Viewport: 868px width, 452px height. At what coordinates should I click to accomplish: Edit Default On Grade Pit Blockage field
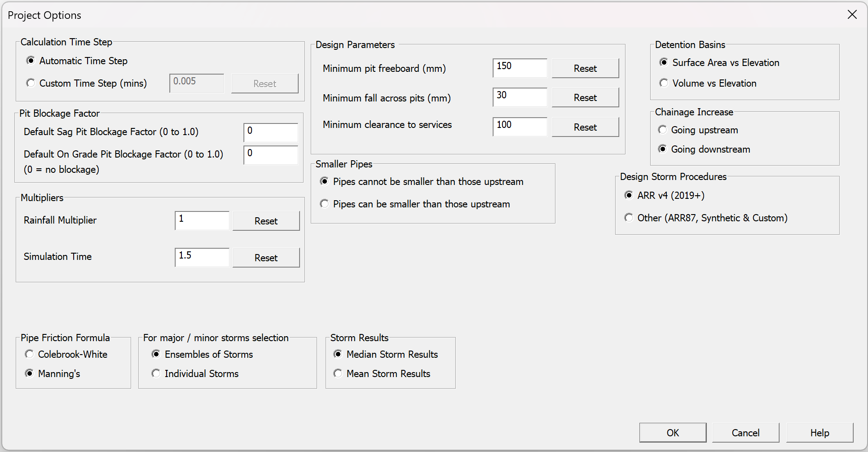click(271, 155)
